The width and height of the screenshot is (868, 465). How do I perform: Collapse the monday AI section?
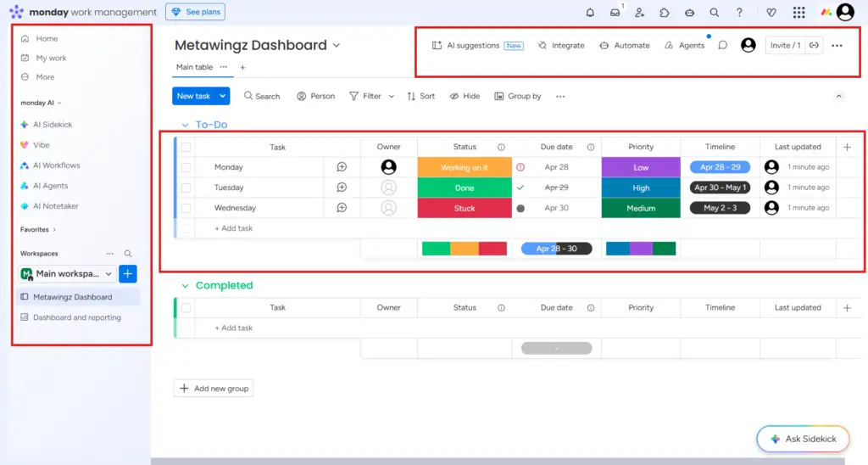[41, 103]
